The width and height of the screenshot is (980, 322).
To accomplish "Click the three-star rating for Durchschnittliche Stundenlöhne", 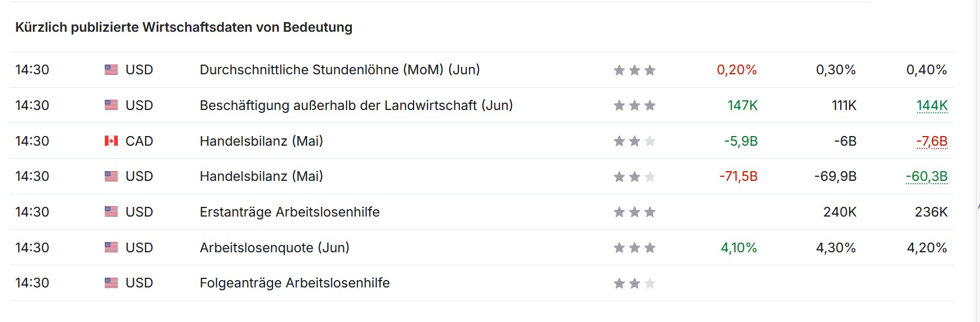I will tap(634, 70).
